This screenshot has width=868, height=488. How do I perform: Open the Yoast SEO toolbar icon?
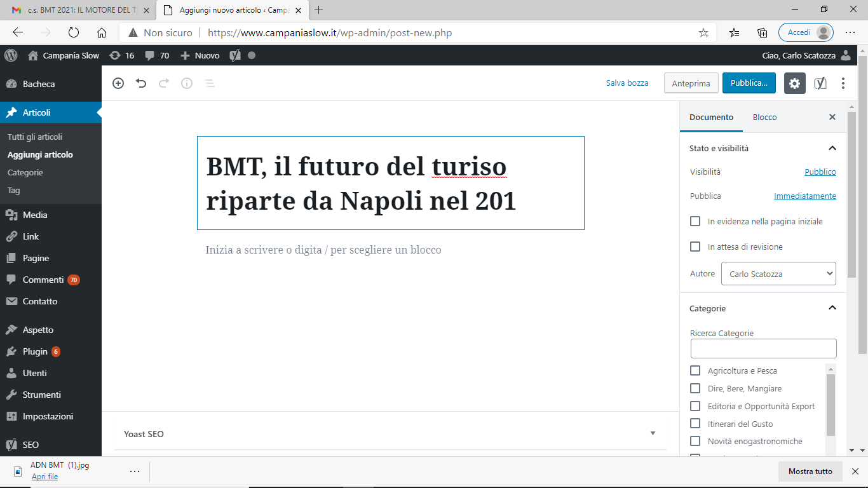820,83
